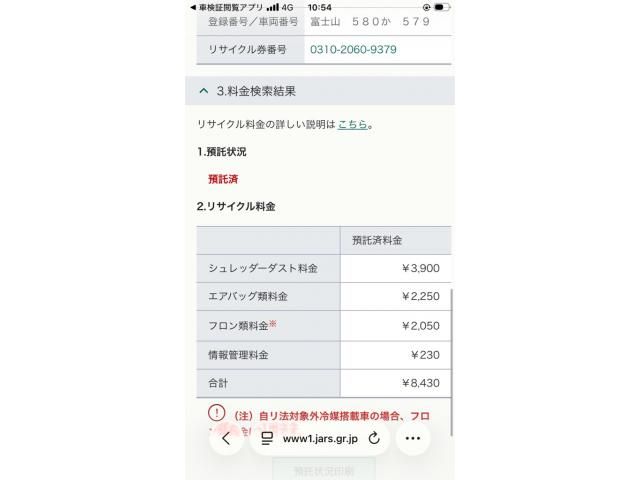Return to 車検証閲覧アプリ via back indicator
The width and height of the screenshot is (640, 480).
tap(227, 7)
